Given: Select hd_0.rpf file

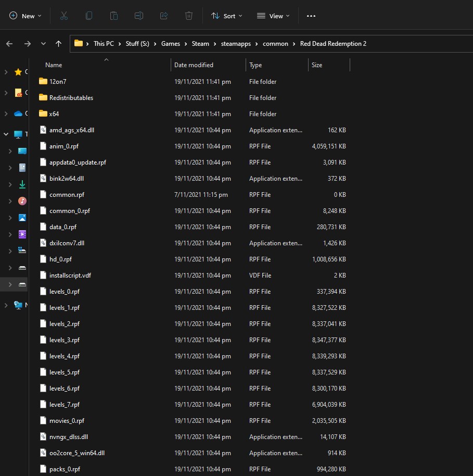Looking at the screenshot, I should pos(193,259).
